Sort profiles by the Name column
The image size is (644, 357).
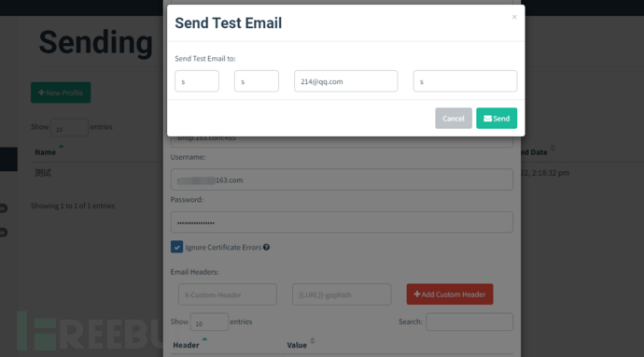tap(45, 152)
